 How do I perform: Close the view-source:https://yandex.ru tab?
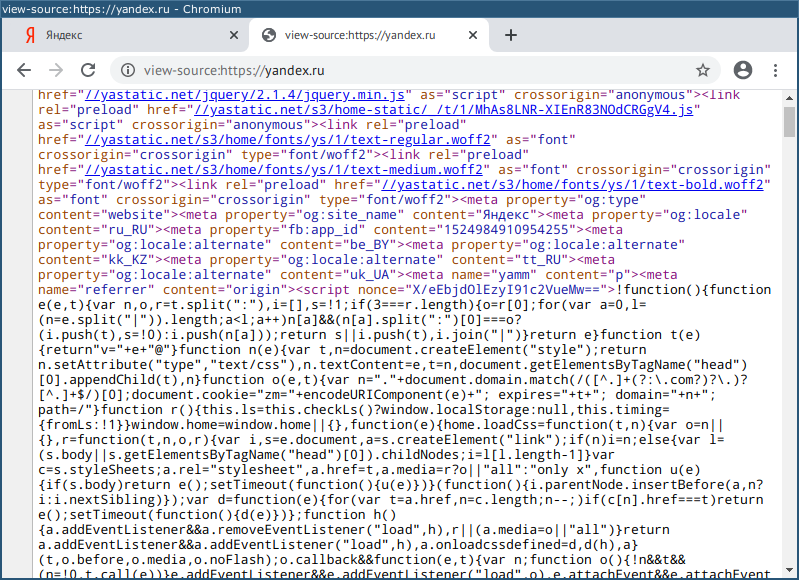[473, 35]
